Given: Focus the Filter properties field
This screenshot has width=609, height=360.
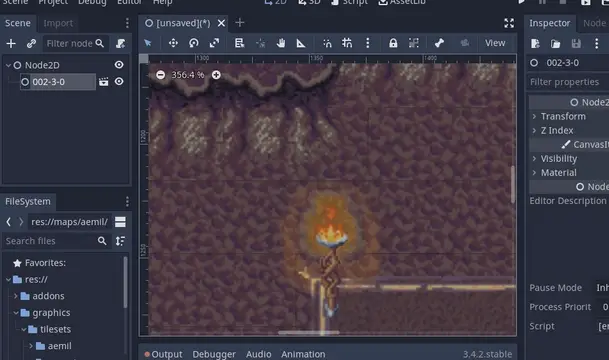Looking at the screenshot, I should 567,82.
